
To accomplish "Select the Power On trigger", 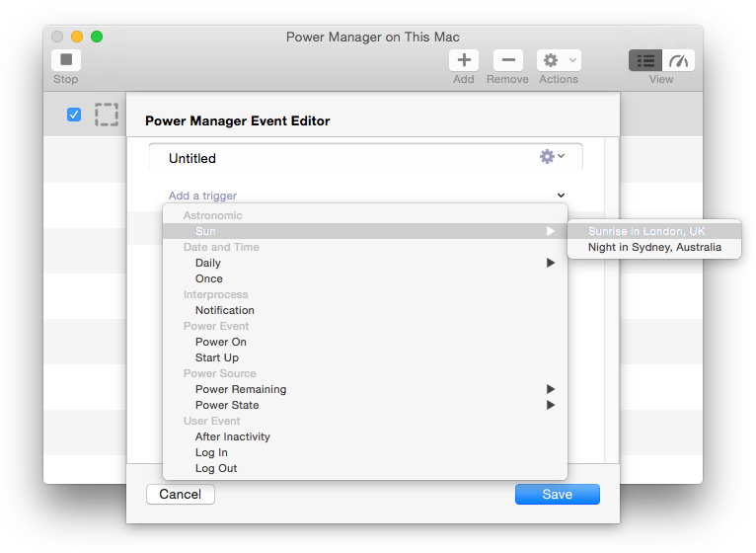I will [365, 342].
